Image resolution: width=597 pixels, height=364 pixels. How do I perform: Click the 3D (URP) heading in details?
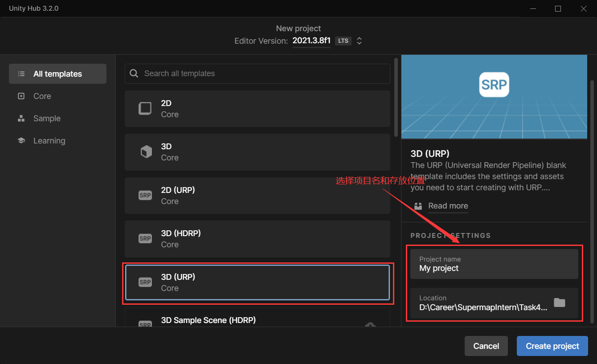pyautogui.click(x=430, y=154)
